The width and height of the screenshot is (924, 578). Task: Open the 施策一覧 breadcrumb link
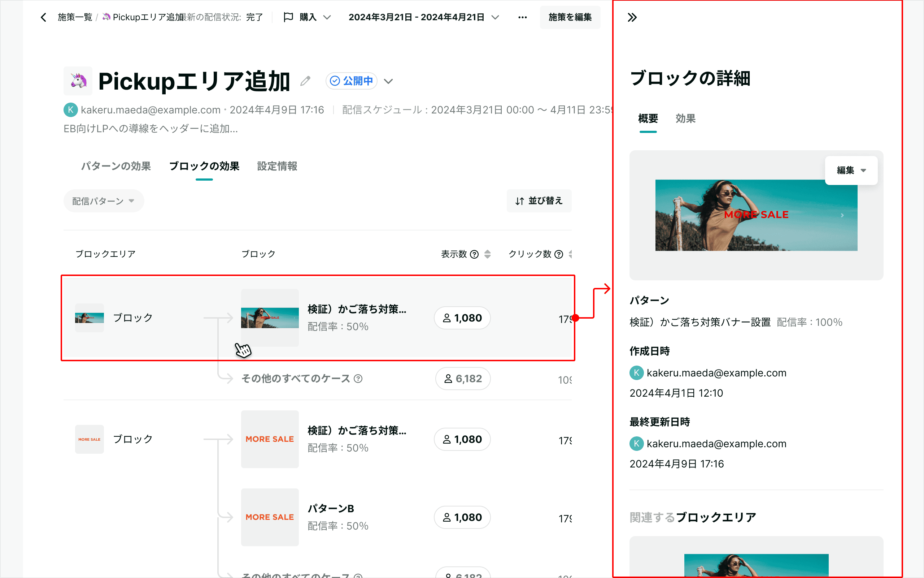pyautogui.click(x=75, y=17)
